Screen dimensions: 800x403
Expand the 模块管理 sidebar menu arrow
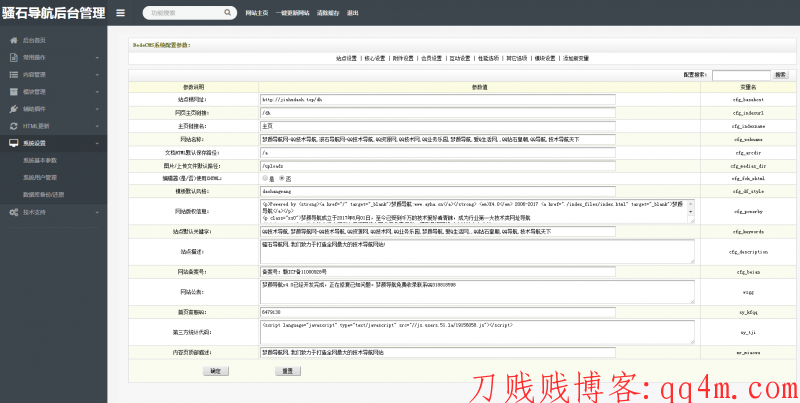click(97, 92)
